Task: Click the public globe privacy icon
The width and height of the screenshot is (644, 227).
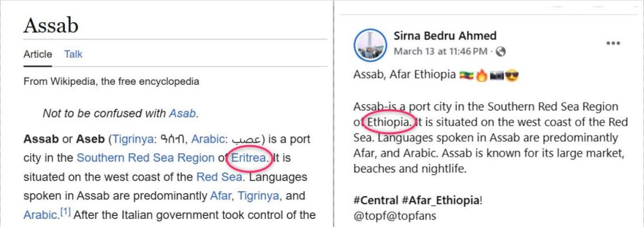Action: [x=500, y=51]
